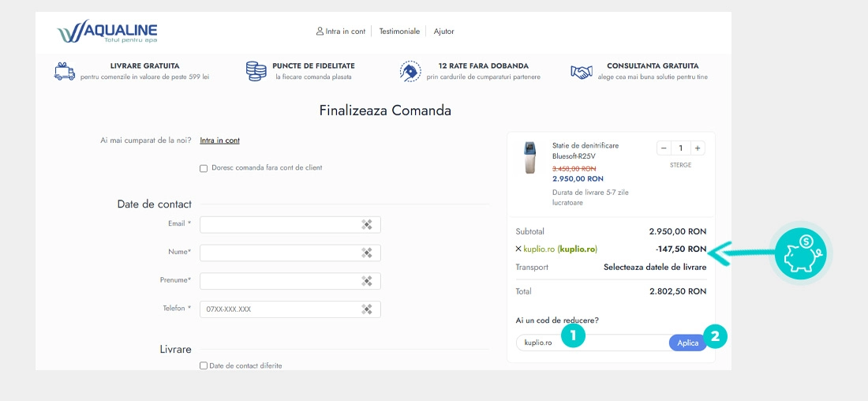Click the quantity value field
Viewport: 868px width, 401px height.
(x=681, y=148)
